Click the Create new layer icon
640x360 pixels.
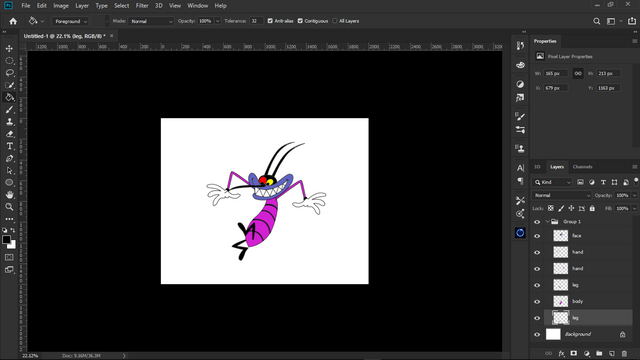pos(611,353)
